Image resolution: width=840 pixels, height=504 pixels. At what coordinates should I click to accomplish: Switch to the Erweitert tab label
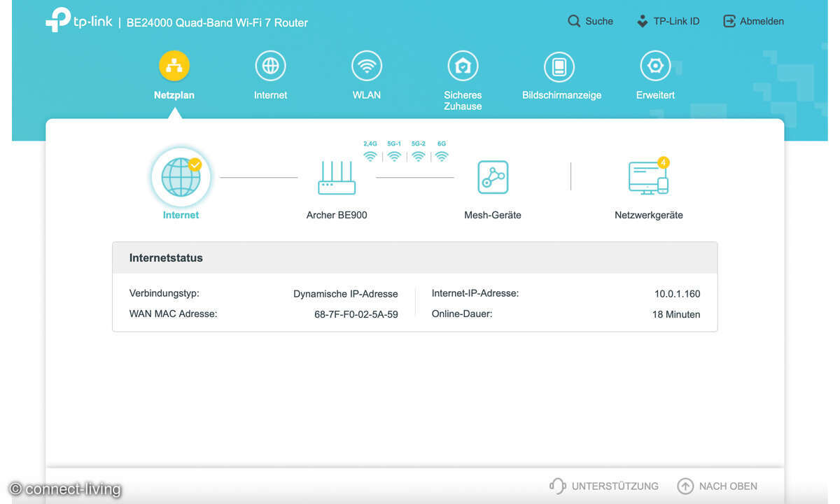pos(655,95)
